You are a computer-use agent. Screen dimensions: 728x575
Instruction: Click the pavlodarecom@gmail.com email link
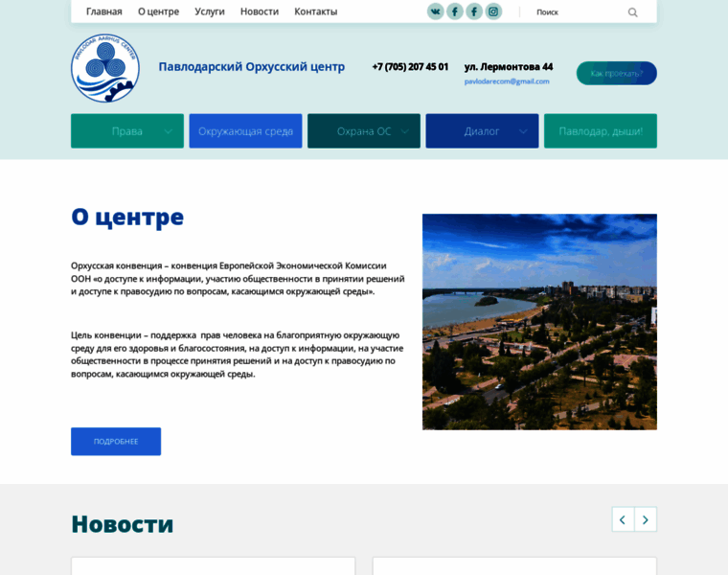pos(507,81)
